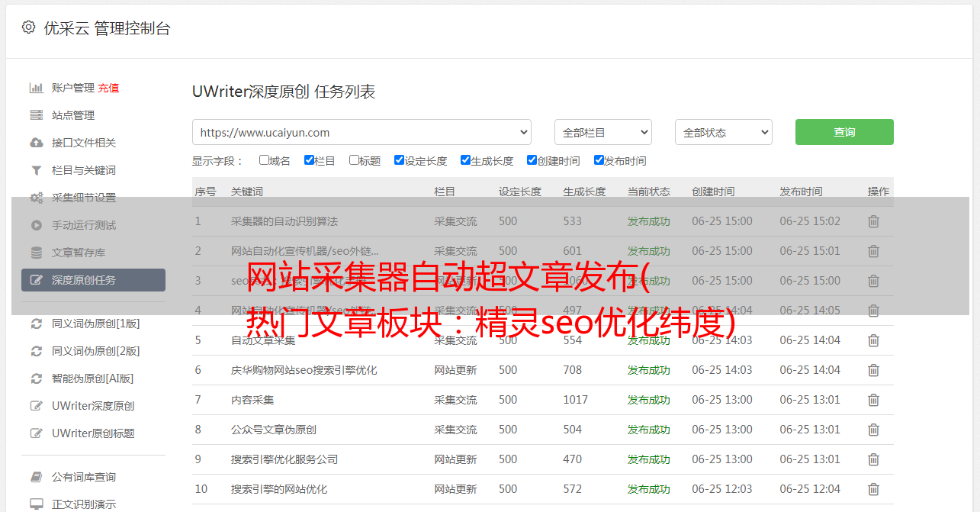
Task: Click the 关键词 column header
Action: tap(247, 192)
